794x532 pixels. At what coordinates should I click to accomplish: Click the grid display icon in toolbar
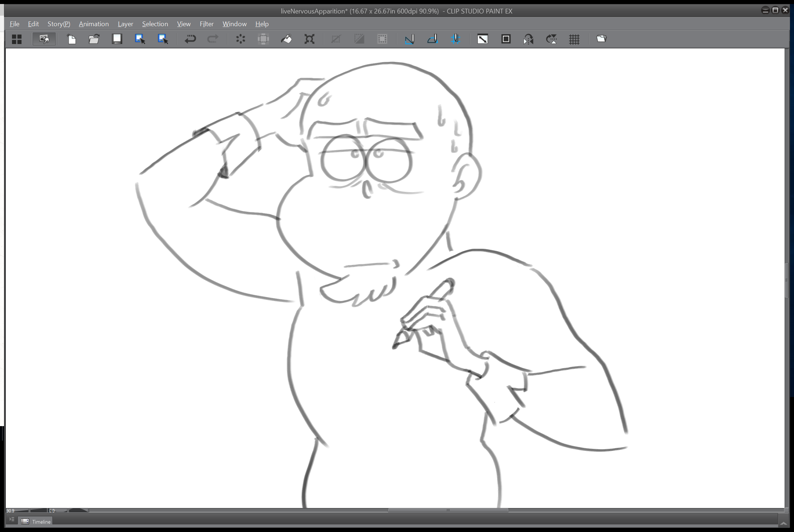pyautogui.click(x=574, y=39)
